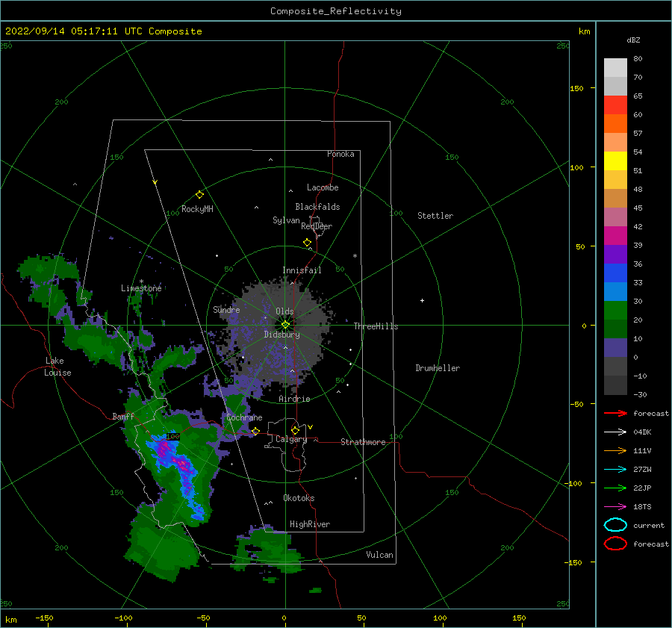Click the grey ground clutter patch around Didsbury

pos(279,335)
